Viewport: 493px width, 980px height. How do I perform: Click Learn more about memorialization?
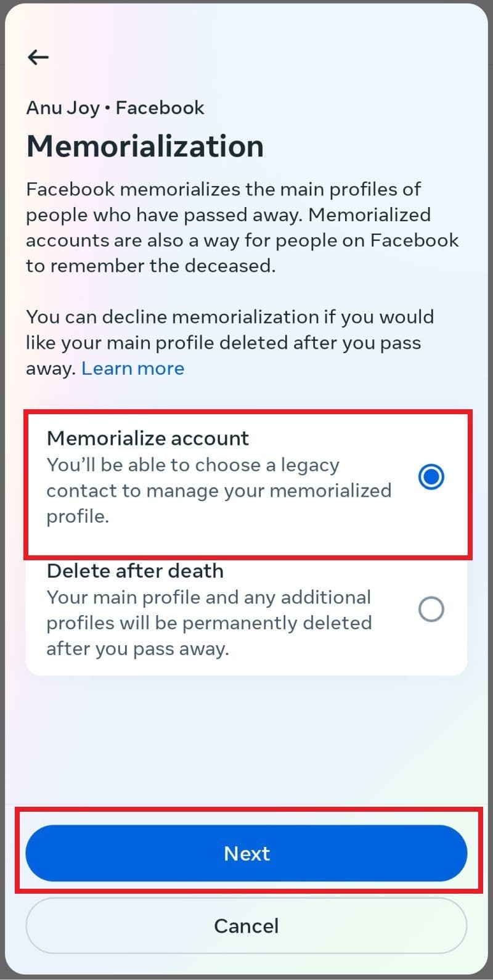[132, 368]
